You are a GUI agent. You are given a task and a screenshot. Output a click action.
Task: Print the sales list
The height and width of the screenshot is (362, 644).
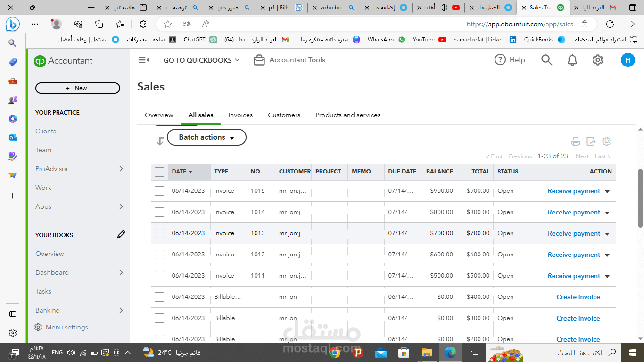[x=576, y=141]
